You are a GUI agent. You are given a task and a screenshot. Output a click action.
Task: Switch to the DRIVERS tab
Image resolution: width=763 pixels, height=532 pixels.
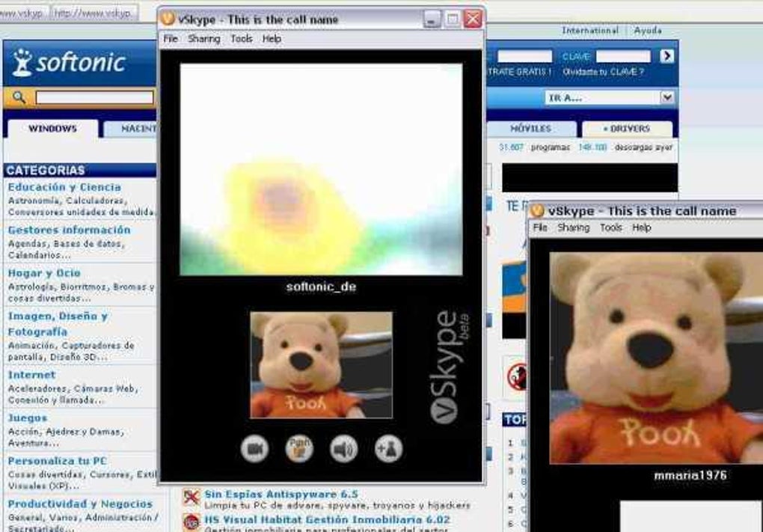click(x=628, y=129)
